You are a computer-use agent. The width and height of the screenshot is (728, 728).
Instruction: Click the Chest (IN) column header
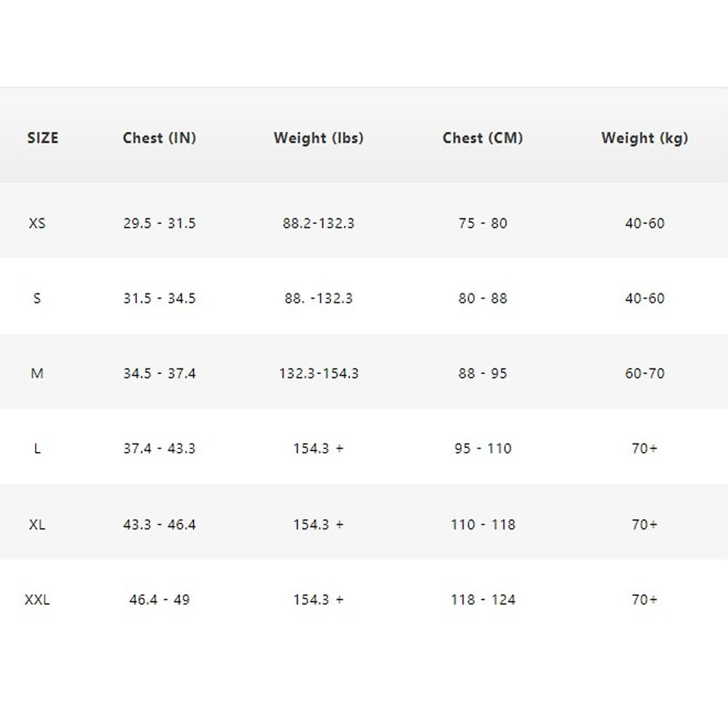[159, 138]
